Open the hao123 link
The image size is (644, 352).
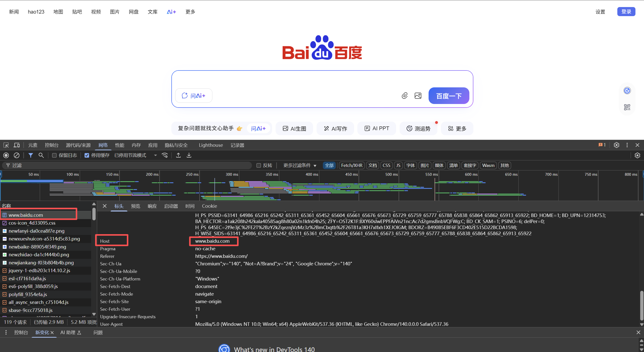click(36, 12)
